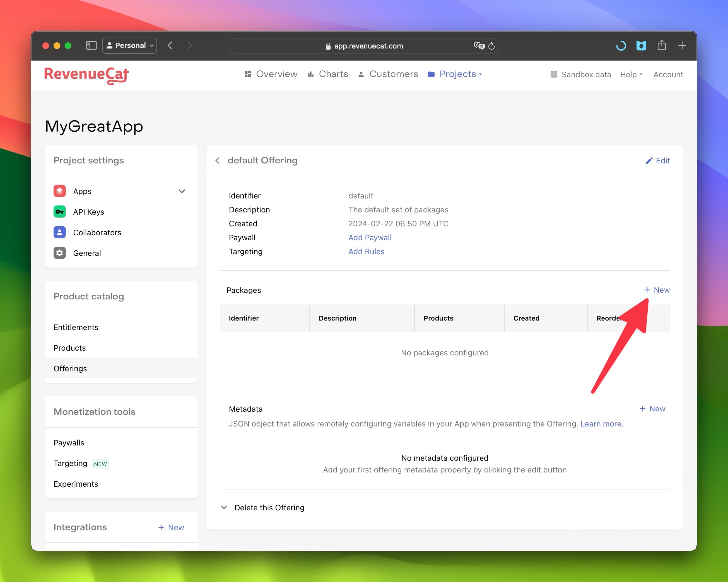Image resolution: width=728 pixels, height=582 pixels.
Task: Open Collaborators settings
Action: (x=121, y=232)
